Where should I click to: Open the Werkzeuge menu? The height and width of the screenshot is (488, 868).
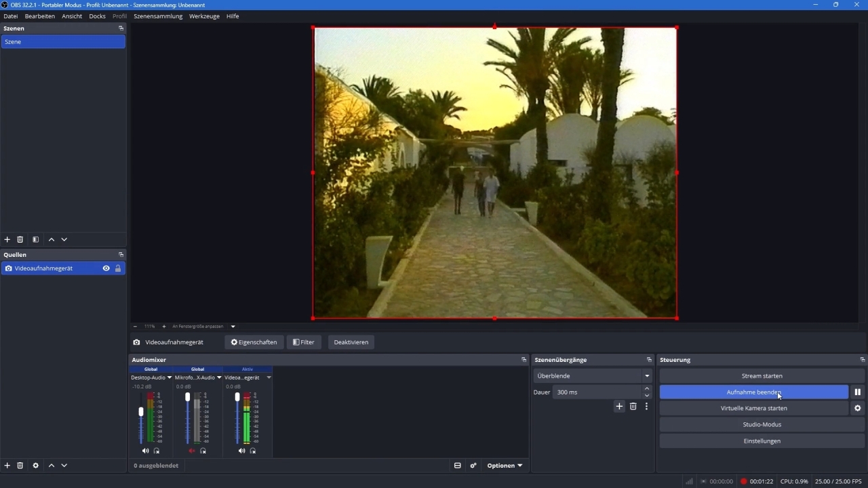click(204, 16)
